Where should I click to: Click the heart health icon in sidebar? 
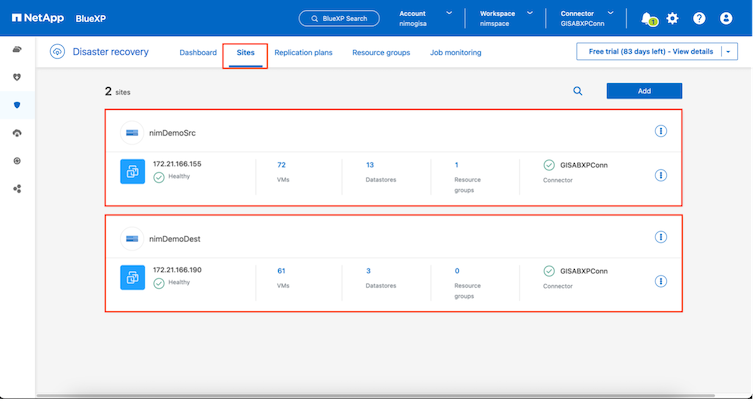tap(17, 76)
